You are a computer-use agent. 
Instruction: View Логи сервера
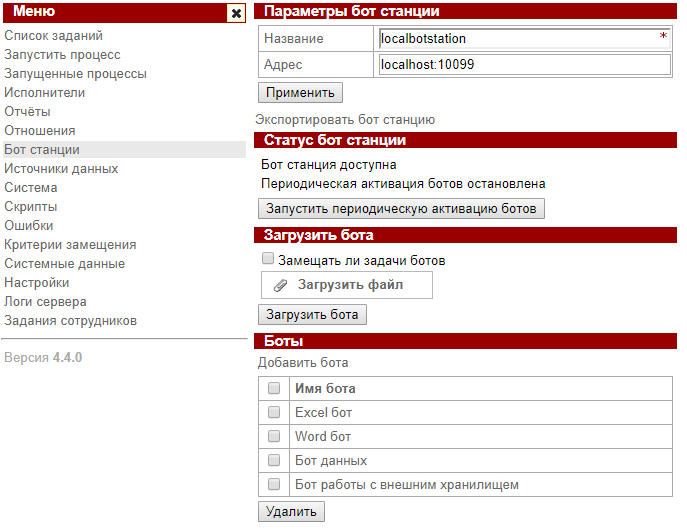click(x=45, y=301)
